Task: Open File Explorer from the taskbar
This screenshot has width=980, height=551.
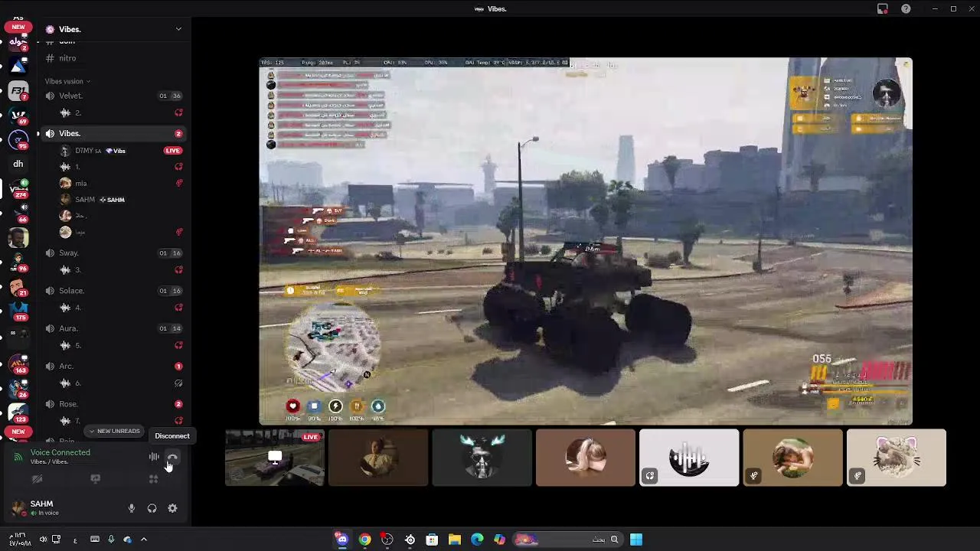Action: [x=454, y=540]
